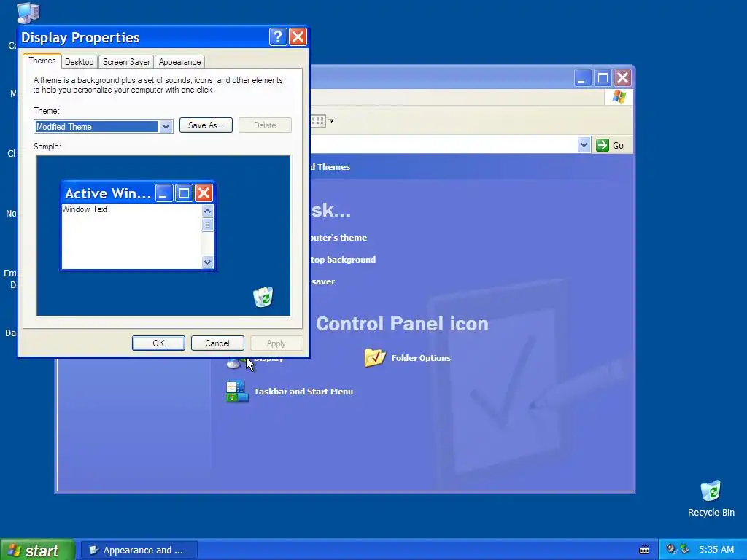Image resolution: width=747 pixels, height=560 pixels.
Task: Open the Screen Saver tab
Action: [x=126, y=62]
